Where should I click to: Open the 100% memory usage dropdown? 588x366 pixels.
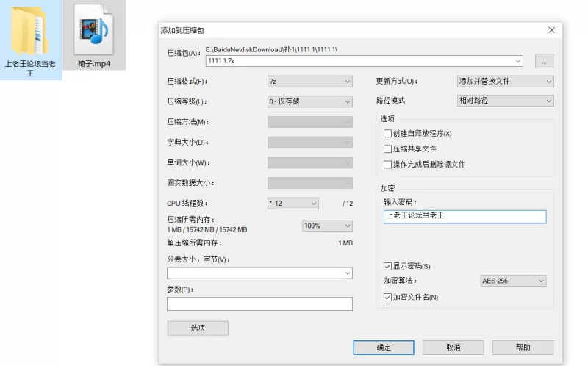tap(327, 226)
